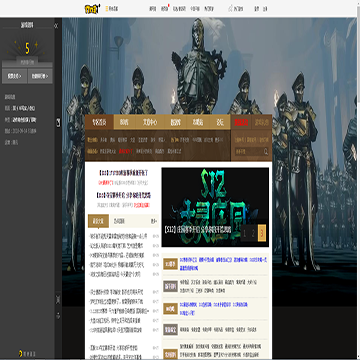The image size is (360, 360).
Task: Click the right grey arrow button under the score
Action: [40, 76]
